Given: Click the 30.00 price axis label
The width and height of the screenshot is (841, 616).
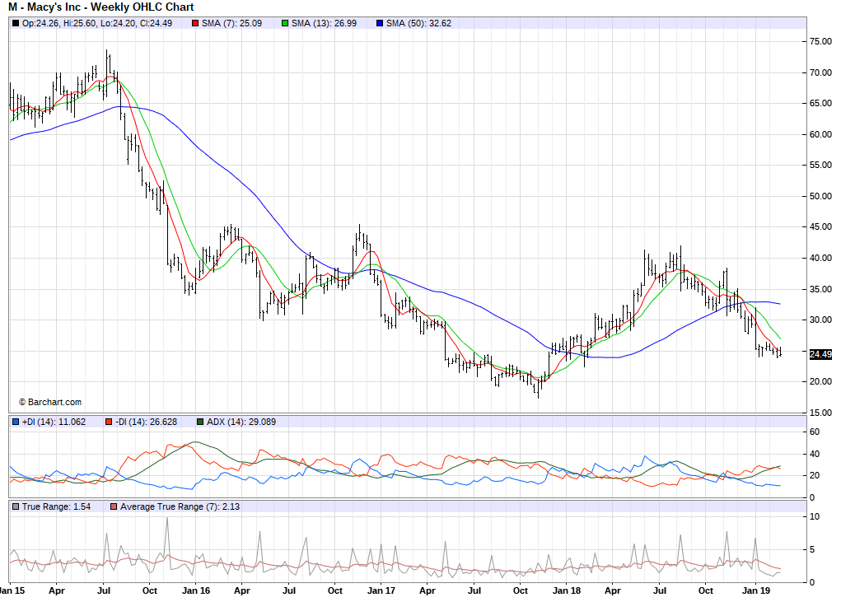Looking at the screenshot, I should click(x=820, y=320).
